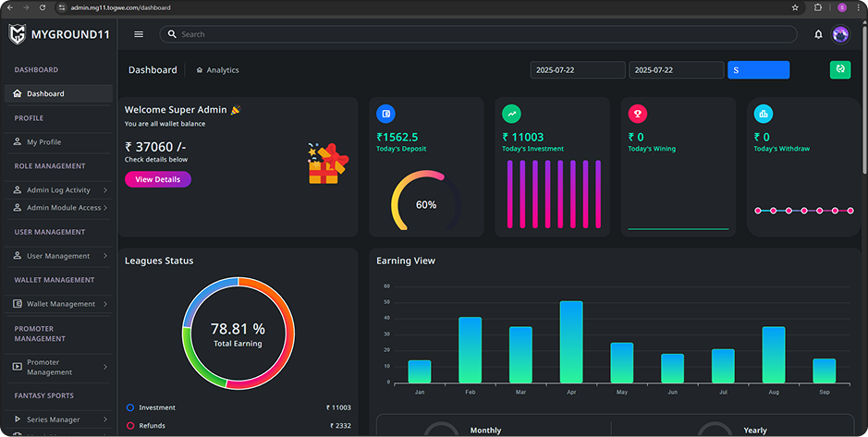The width and height of the screenshot is (868, 437).
Task: Open the hamburger menu icon
Action: pyautogui.click(x=139, y=34)
